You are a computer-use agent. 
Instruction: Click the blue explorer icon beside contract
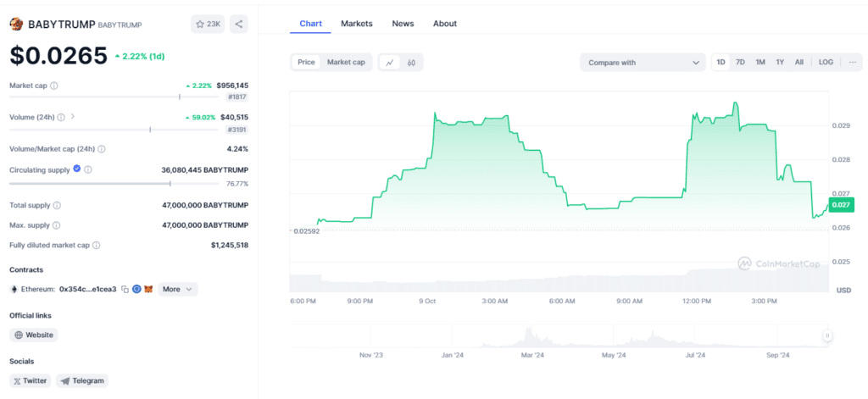point(136,289)
